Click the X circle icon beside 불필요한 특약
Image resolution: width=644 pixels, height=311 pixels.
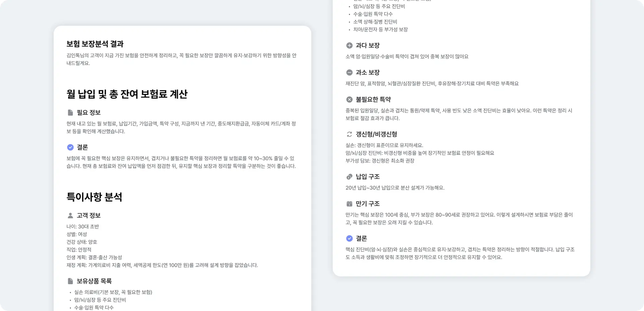[349, 100]
